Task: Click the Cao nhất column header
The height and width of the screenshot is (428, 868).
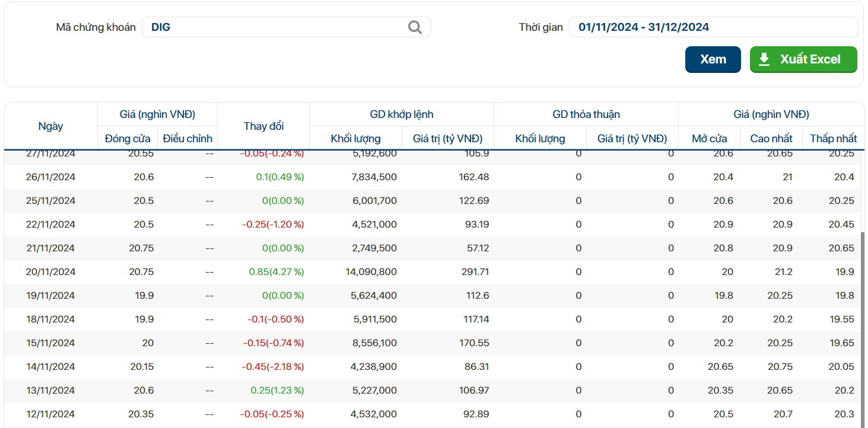Action: tap(771, 139)
